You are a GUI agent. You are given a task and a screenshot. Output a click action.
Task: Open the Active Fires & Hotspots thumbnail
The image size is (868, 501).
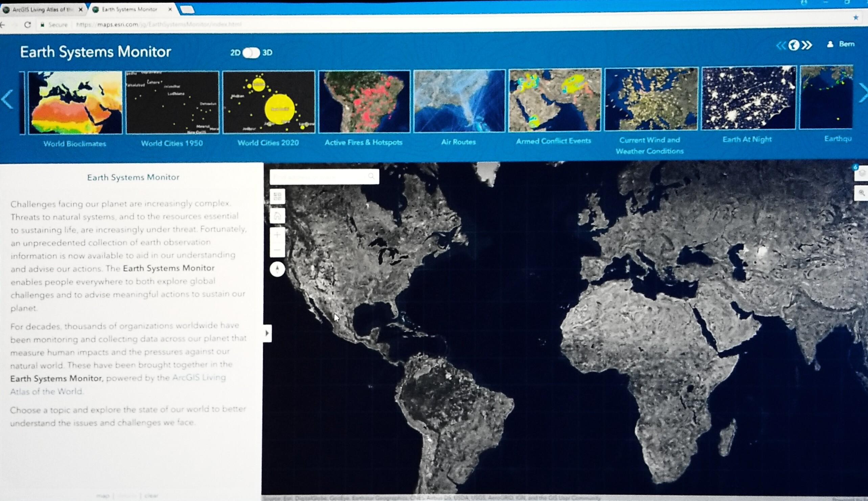click(x=364, y=101)
